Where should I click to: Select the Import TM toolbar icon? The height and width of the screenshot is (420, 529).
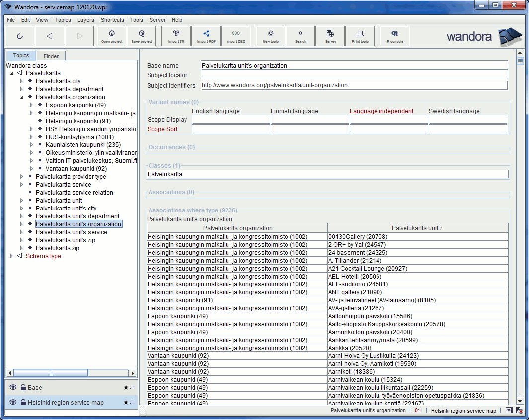pyautogui.click(x=175, y=35)
